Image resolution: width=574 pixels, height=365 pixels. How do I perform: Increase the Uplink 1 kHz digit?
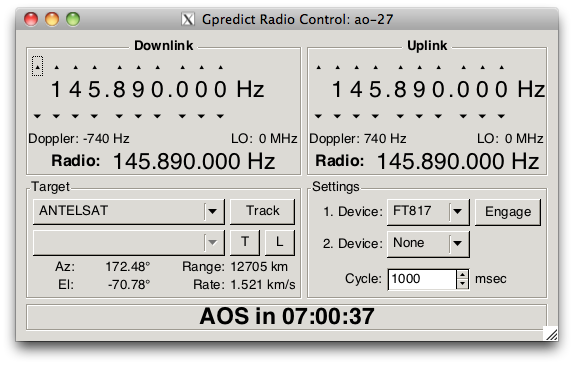pos(439,67)
